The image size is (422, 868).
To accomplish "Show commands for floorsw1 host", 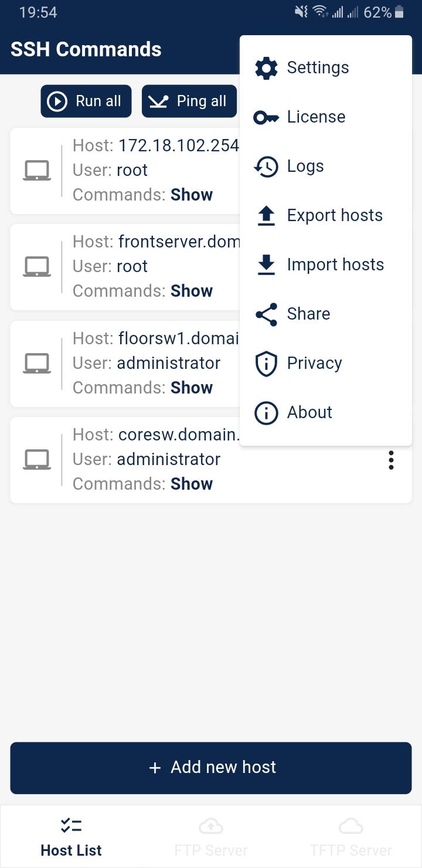I will (x=192, y=388).
